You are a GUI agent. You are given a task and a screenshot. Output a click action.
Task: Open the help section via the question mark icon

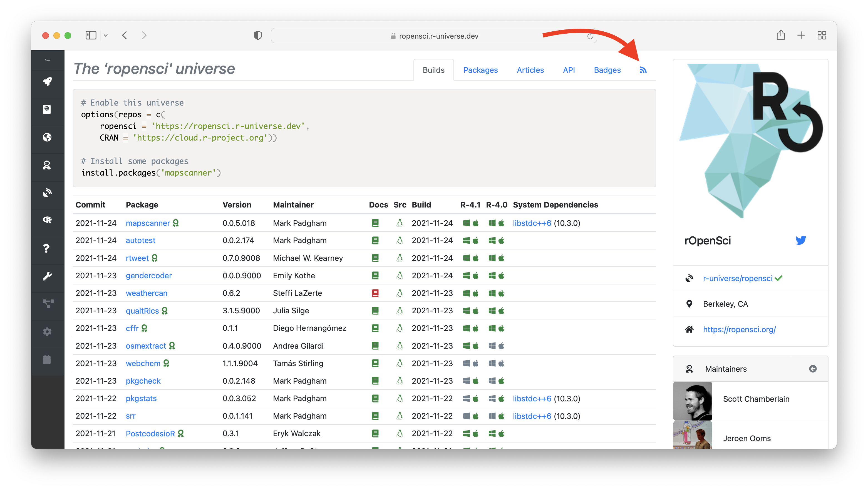(x=47, y=249)
